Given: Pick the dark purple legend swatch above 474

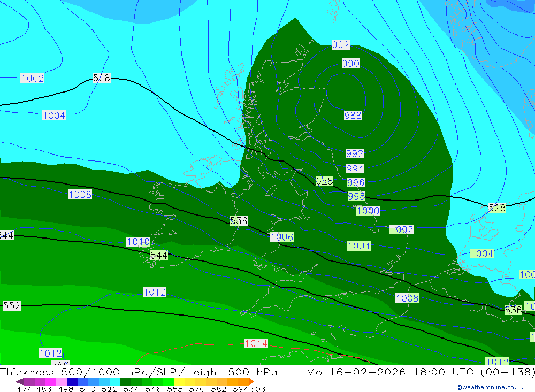Looking at the screenshot, I should [19, 381].
